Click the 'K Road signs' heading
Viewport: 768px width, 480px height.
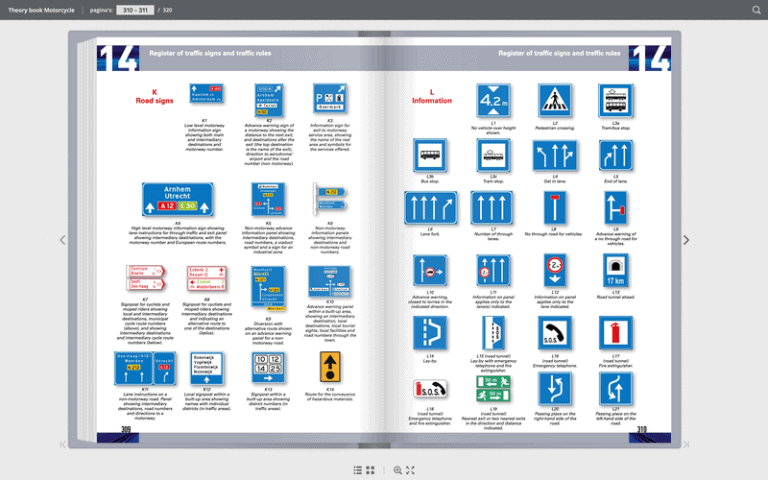click(x=154, y=97)
